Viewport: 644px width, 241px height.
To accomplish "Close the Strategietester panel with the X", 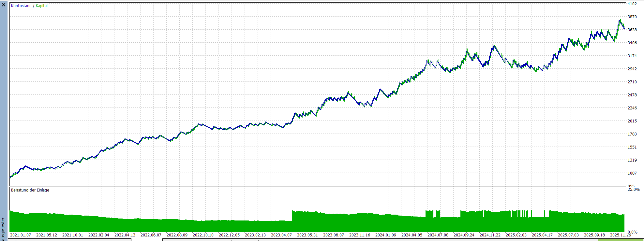I will pos(4,5).
